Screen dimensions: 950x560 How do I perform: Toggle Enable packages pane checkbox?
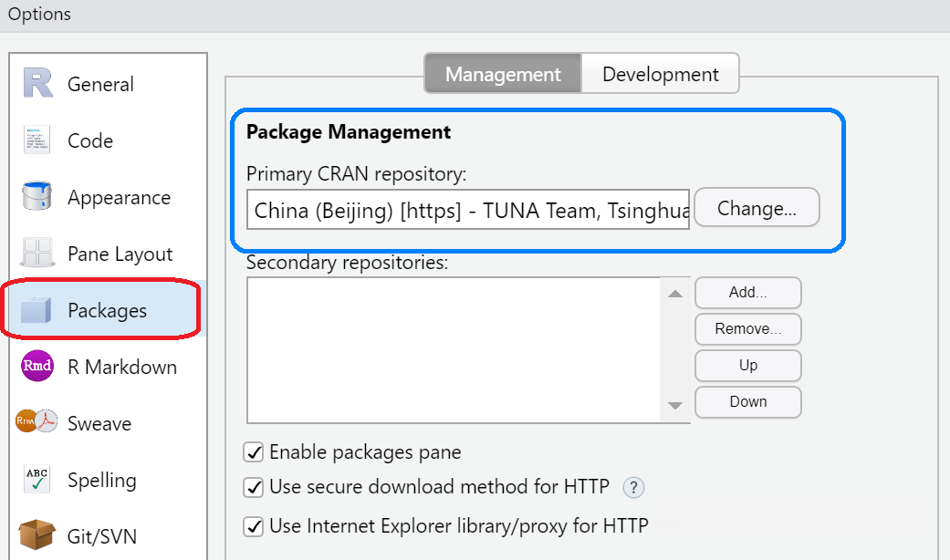(254, 452)
